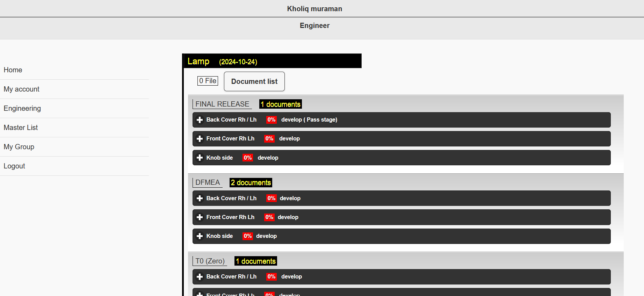The height and width of the screenshot is (296, 644).
Task: Open the Engineering section
Action: point(22,108)
